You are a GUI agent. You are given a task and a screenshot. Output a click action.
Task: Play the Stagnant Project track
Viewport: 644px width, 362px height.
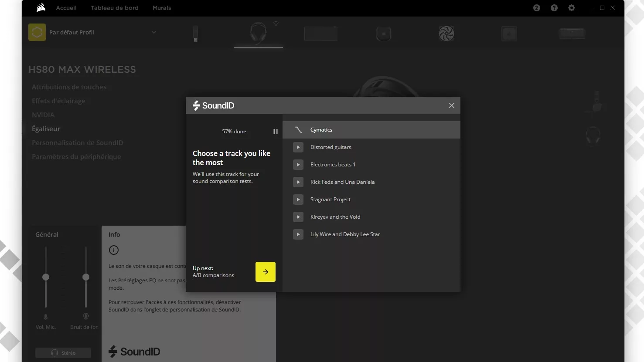pos(298,200)
